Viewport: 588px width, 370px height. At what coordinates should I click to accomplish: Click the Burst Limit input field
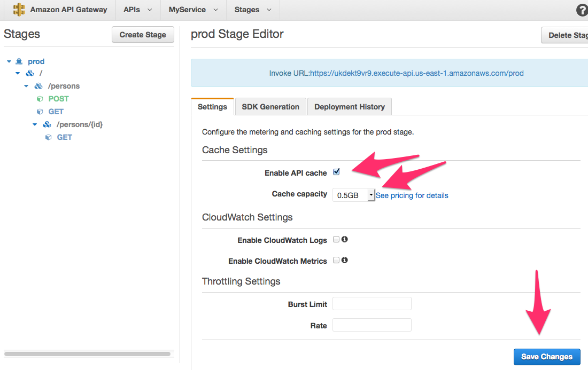(372, 304)
